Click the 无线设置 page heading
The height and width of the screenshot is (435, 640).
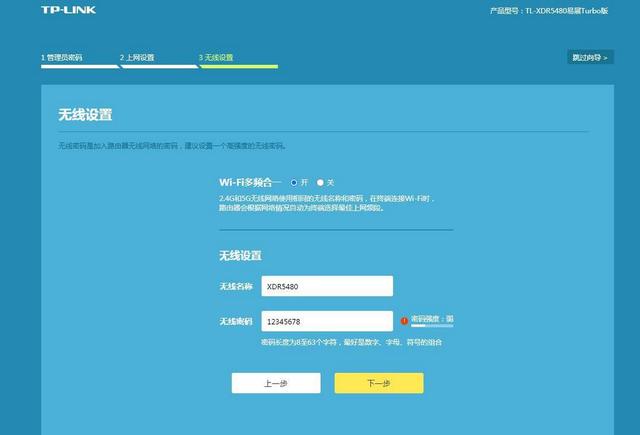pos(85,115)
